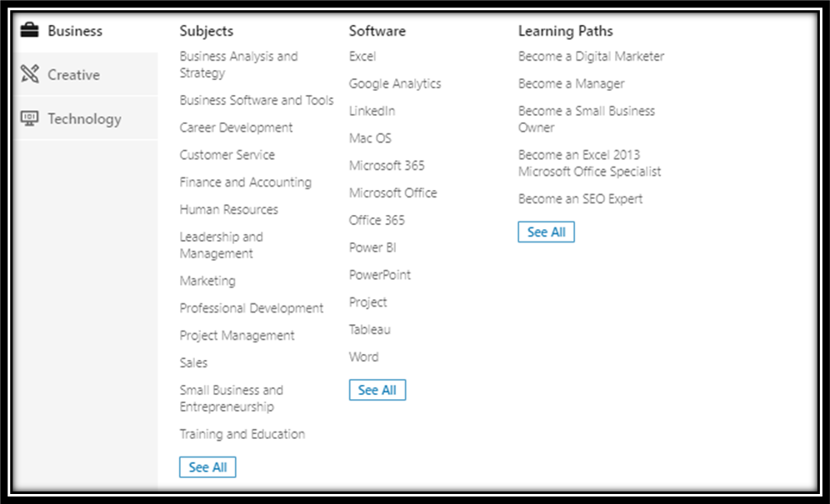Choose the Project Management subject
This screenshot has width=830, height=504.
click(x=237, y=336)
